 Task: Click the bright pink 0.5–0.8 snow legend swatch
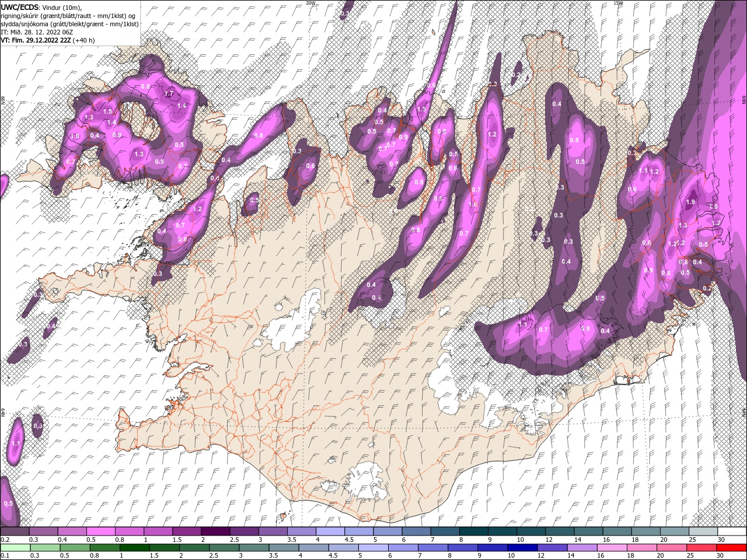click(100, 531)
